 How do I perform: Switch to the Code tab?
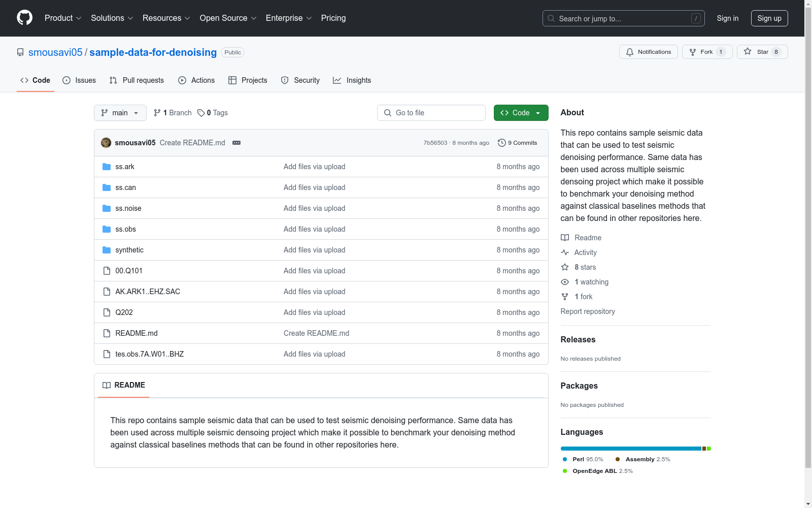(36, 80)
